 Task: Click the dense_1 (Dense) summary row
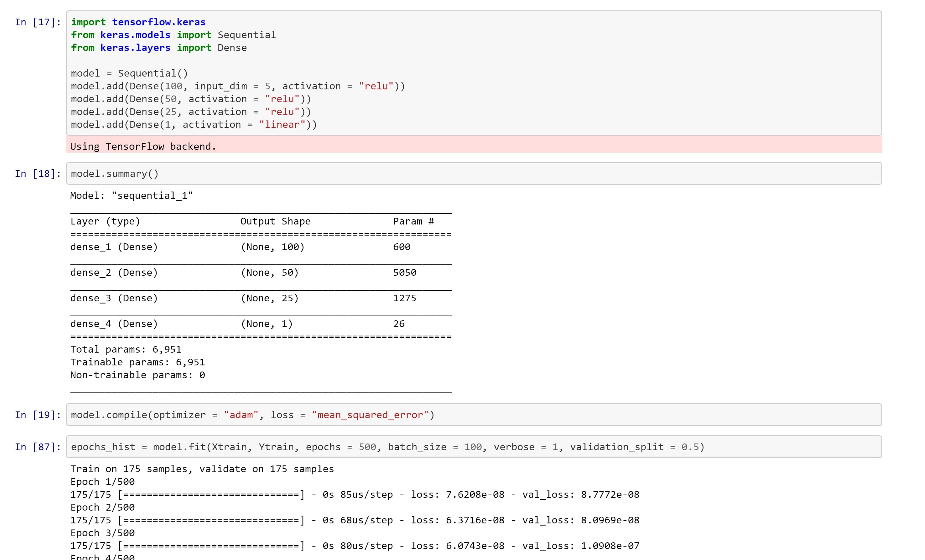click(114, 247)
